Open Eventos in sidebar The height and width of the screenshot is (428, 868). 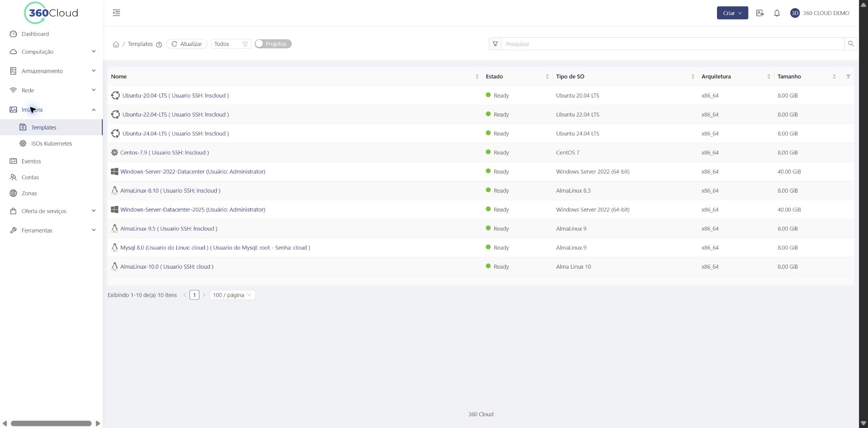51,161
